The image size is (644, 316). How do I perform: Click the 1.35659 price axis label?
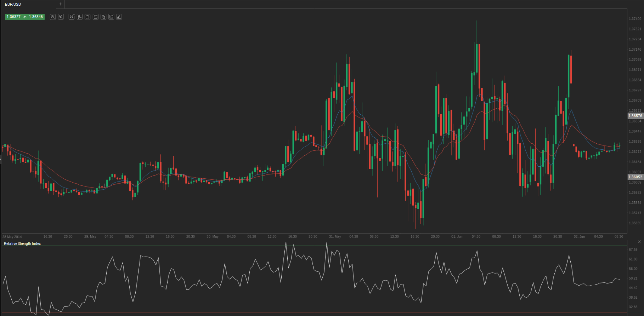635,223
